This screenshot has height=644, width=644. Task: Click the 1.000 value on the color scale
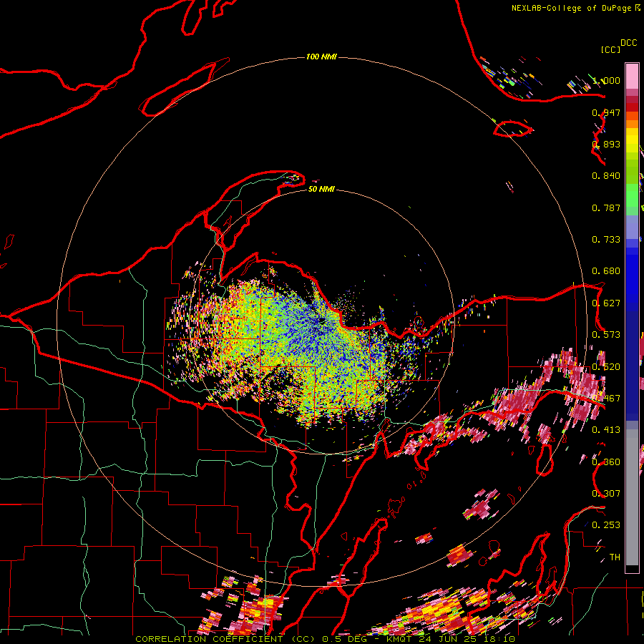click(x=606, y=80)
